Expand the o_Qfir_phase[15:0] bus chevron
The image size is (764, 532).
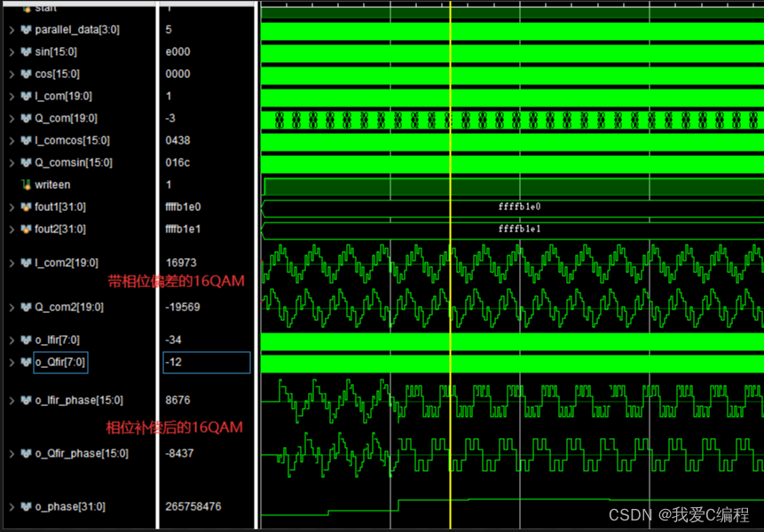(12, 453)
